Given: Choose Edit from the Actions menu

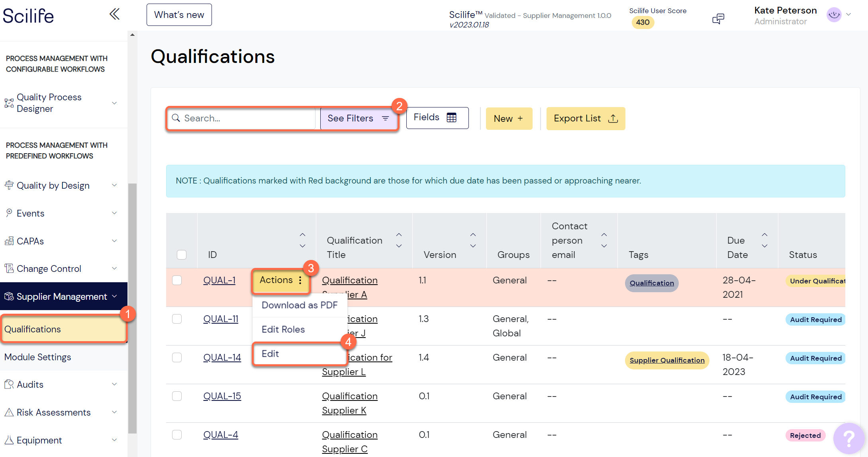Looking at the screenshot, I should (x=300, y=353).
